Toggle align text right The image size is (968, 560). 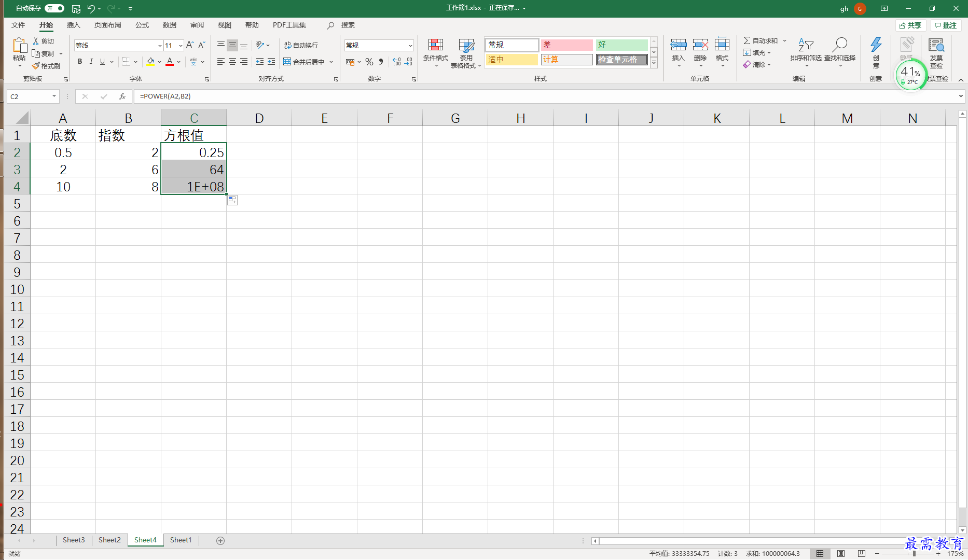coord(244,62)
